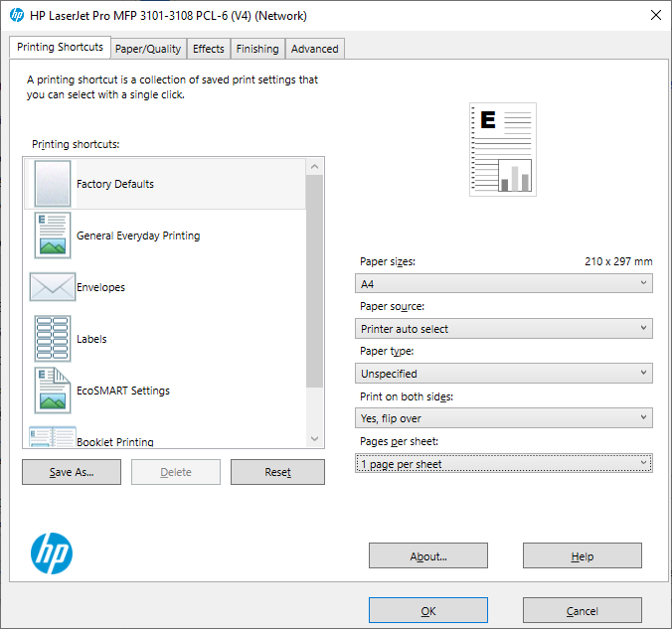Expand the Paper source dropdown
Viewport: 672px width, 629px height.
click(x=504, y=329)
